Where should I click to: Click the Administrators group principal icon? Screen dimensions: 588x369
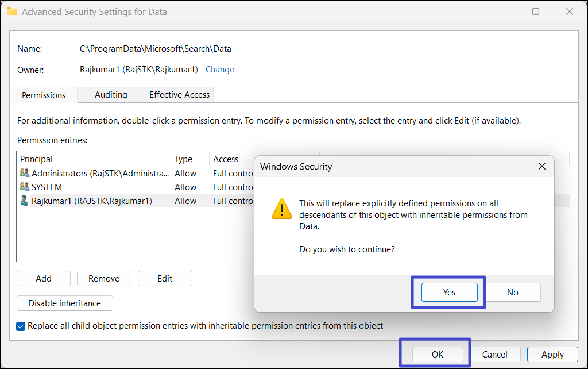(x=25, y=173)
